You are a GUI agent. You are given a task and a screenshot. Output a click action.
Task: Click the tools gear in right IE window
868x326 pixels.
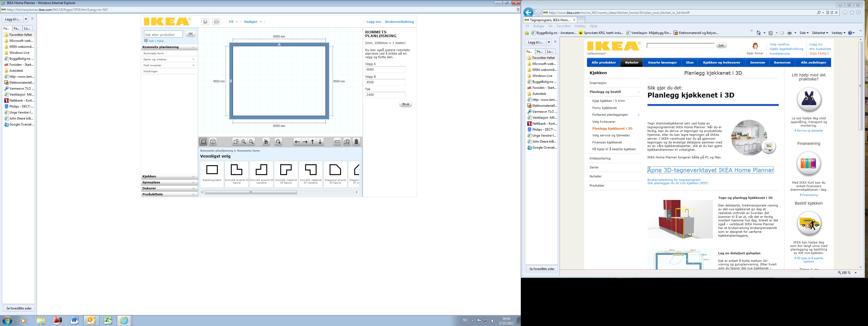point(859,12)
